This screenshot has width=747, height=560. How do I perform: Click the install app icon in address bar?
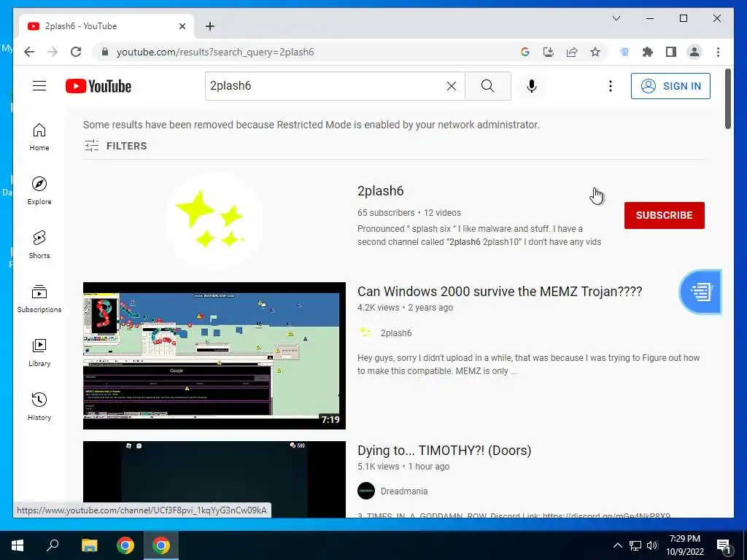(x=549, y=52)
